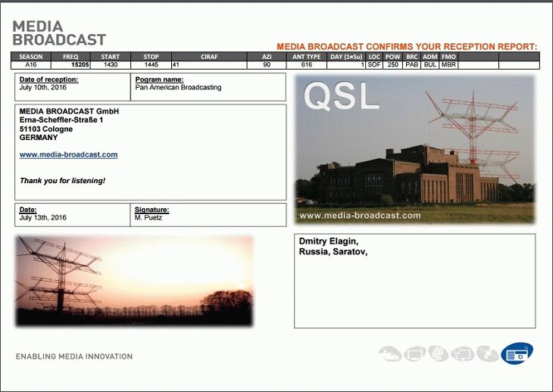Click the ADM value 'BUL'
The width and height of the screenshot is (553, 392).
pyautogui.click(x=430, y=65)
